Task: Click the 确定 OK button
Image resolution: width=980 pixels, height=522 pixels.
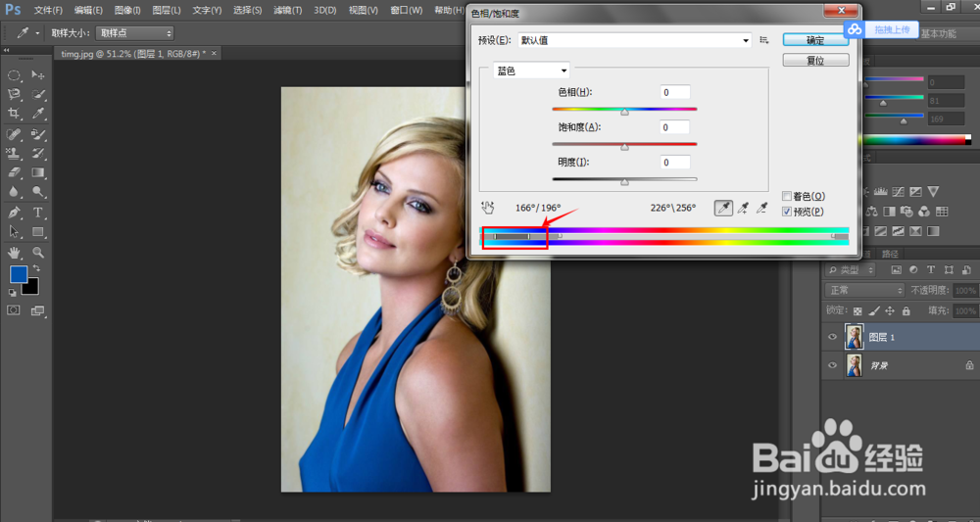Action: (x=815, y=40)
